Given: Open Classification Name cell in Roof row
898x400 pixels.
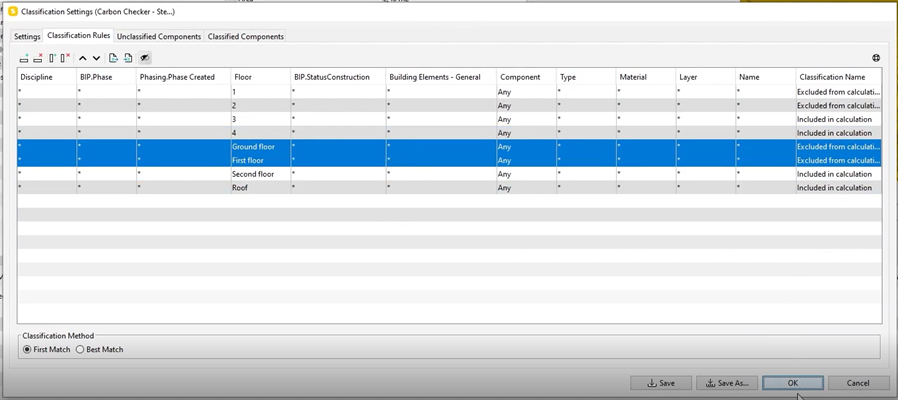Looking at the screenshot, I should [x=837, y=188].
